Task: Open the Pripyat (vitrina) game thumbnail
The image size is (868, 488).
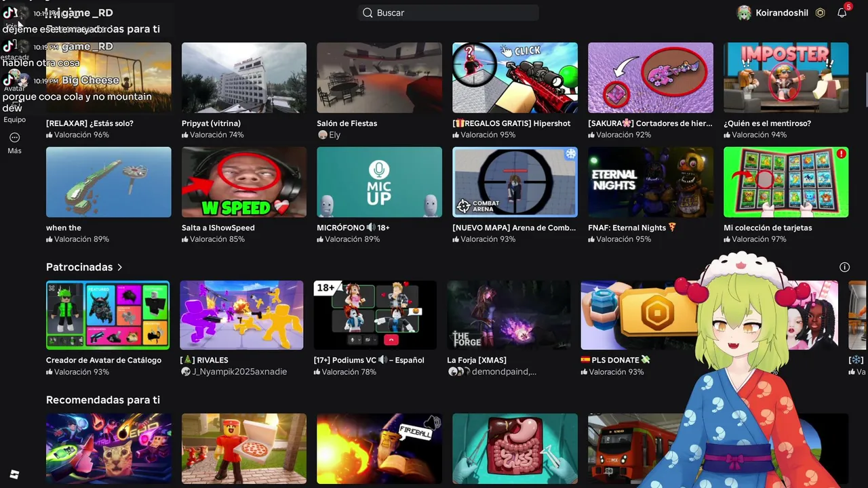Action: pos(244,78)
